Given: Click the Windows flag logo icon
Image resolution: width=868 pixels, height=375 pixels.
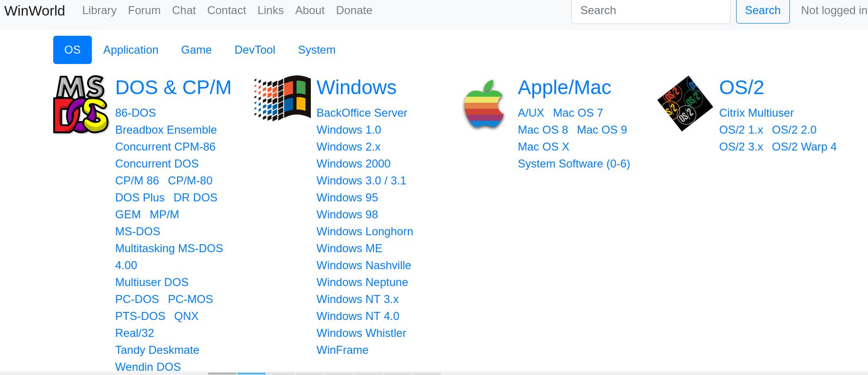Looking at the screenshot, I should 283,98.
